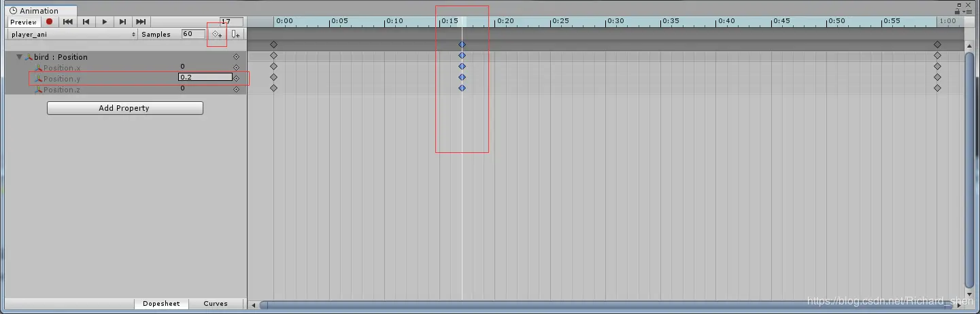Step to next keyframe
The width and height of the screenshot is (980, 314).
coord(122,22)
